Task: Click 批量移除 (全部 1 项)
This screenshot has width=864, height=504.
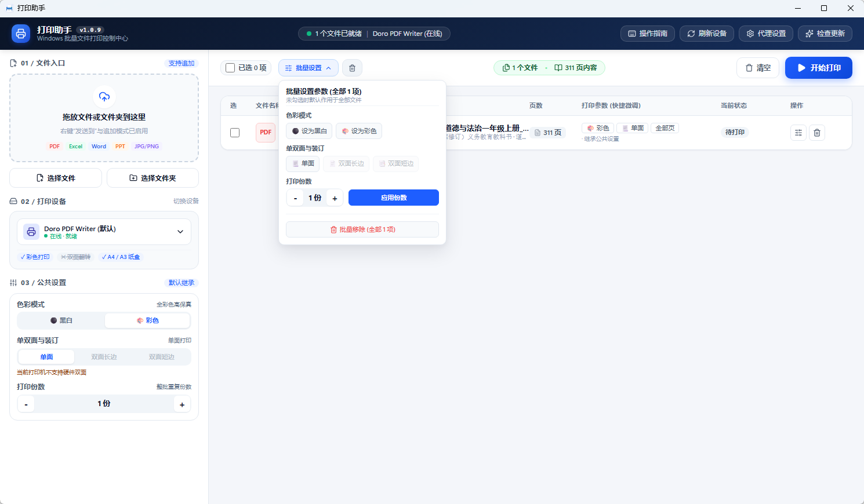Action: point(362,229)
